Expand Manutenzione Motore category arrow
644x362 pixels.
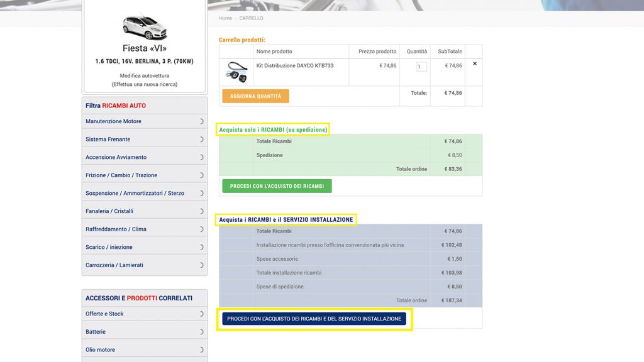coord(201,121)
